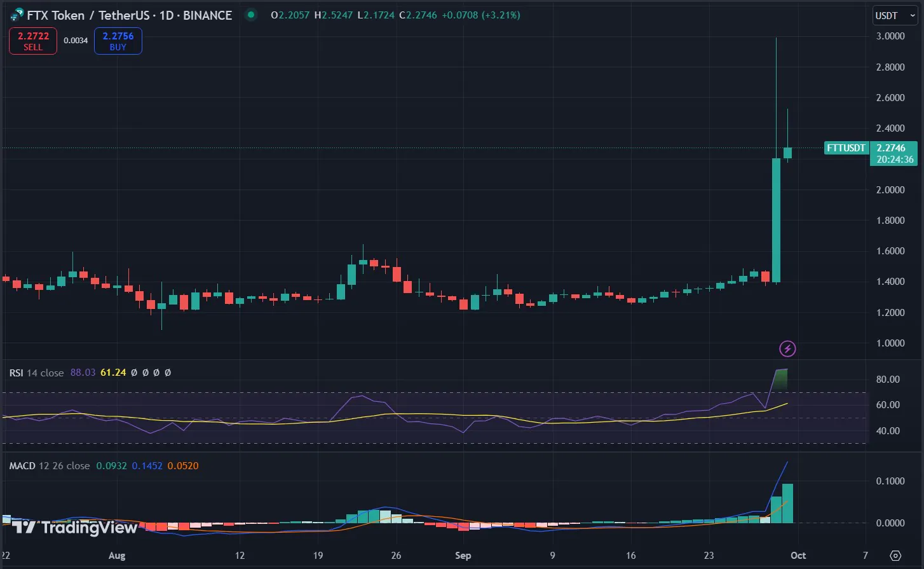This screenshot has width=924, height=569.
Task: Click the 2.2746 current price label
Action: tap(891, 148)
